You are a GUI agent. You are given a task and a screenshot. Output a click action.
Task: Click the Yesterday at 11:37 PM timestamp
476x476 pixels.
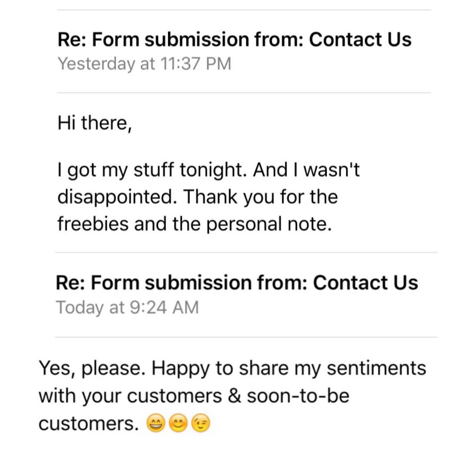pyautogui.click(x=144, y=64)
